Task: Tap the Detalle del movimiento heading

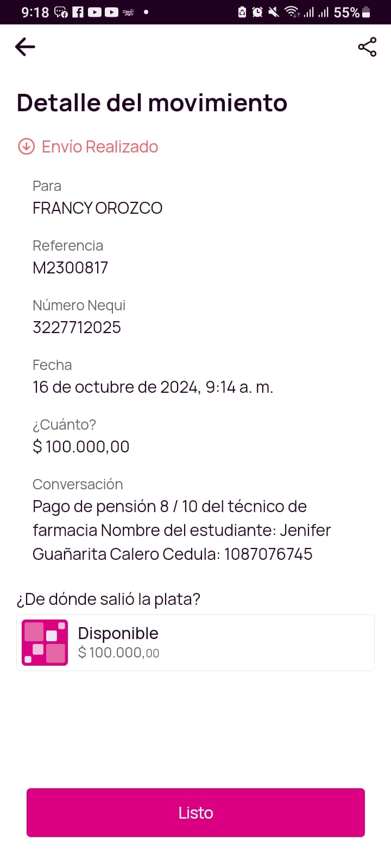Action: tap(152, 103)
